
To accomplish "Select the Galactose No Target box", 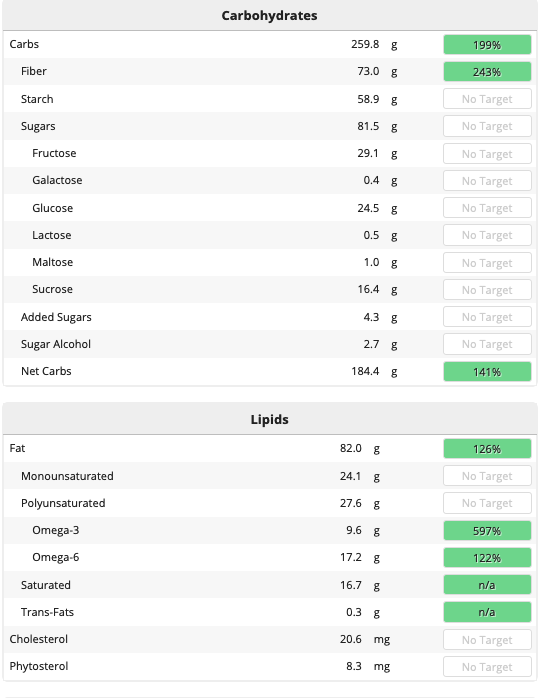I will pyautogui.click(x=487, y=181).
